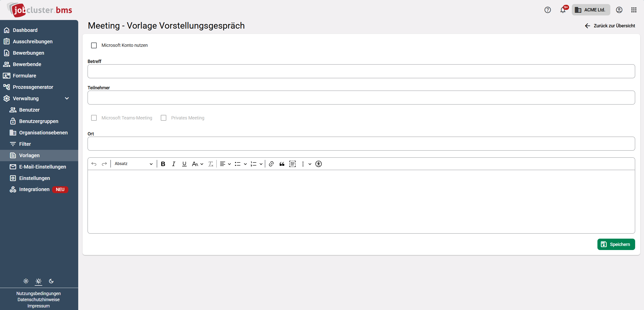Image resolution: width=644 pixels, height=310 pixels.
Task: Open the accessibility help icon in editor
Action: (x=318, y=164)
